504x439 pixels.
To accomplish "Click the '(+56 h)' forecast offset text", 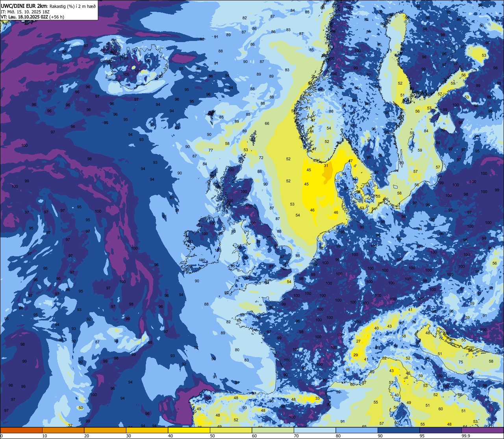I will click(56, 17).
